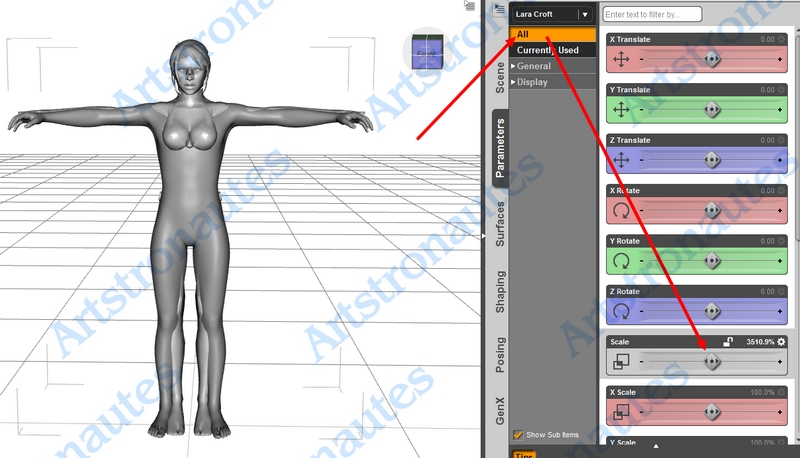Select the All parameters filter
The width and height of the screenshot is (800, 458).
click(553, 34)
